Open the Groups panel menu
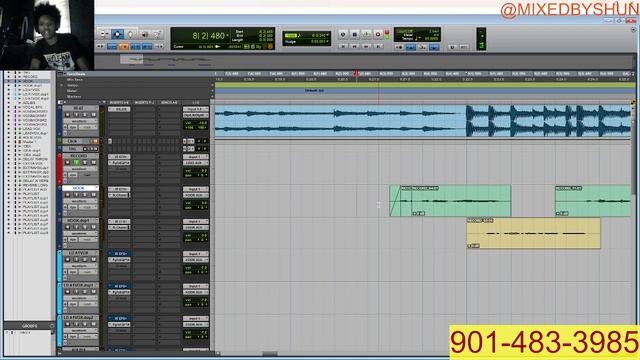 click(52, 326)
